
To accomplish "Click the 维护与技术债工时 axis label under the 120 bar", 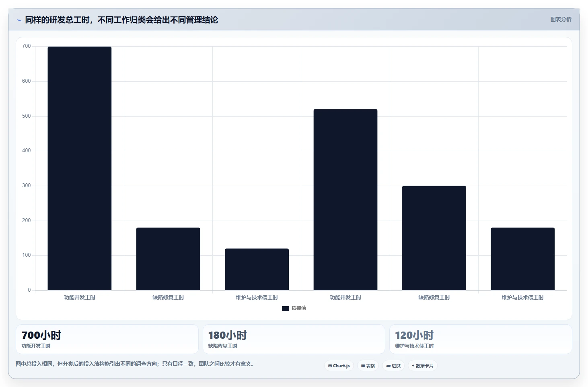I will point(257,297).
